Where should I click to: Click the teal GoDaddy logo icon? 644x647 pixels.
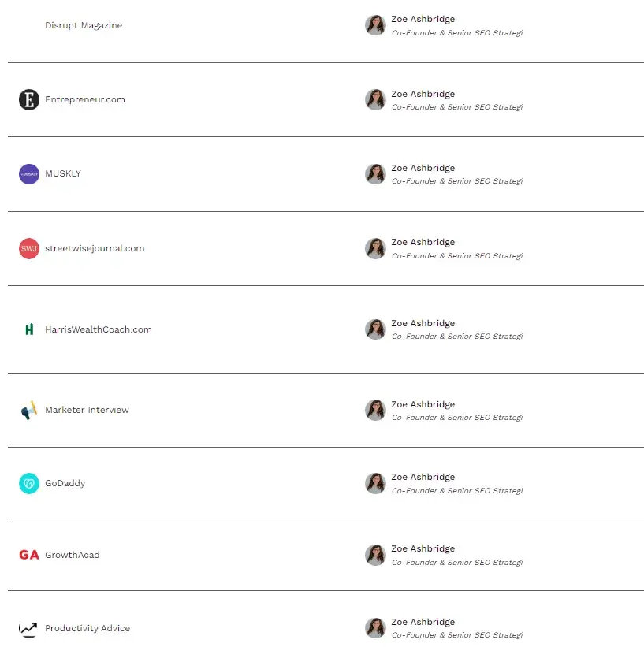tap(29, 484)
